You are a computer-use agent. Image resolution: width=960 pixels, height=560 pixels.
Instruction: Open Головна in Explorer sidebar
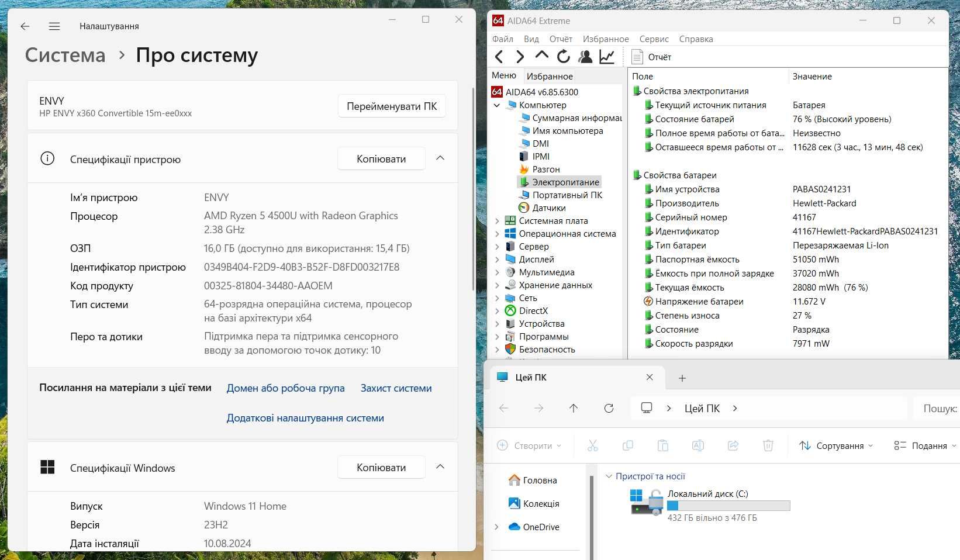pos(532,480)
